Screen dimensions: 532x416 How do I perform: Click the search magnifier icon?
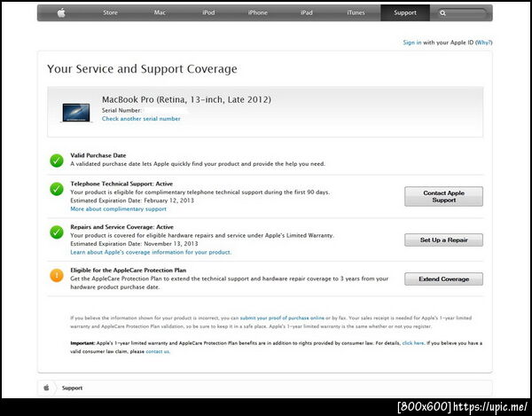click(442, 13)
